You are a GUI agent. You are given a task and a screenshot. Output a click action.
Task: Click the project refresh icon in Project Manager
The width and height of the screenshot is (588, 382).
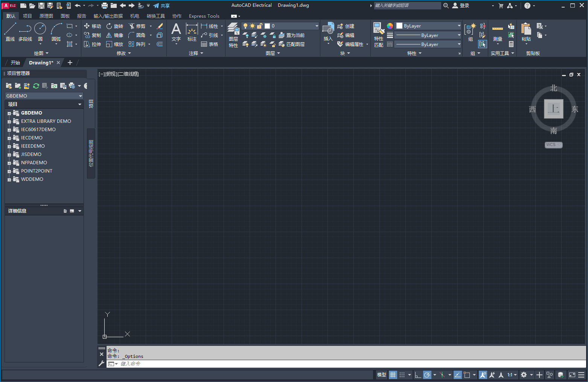(36, 86)
